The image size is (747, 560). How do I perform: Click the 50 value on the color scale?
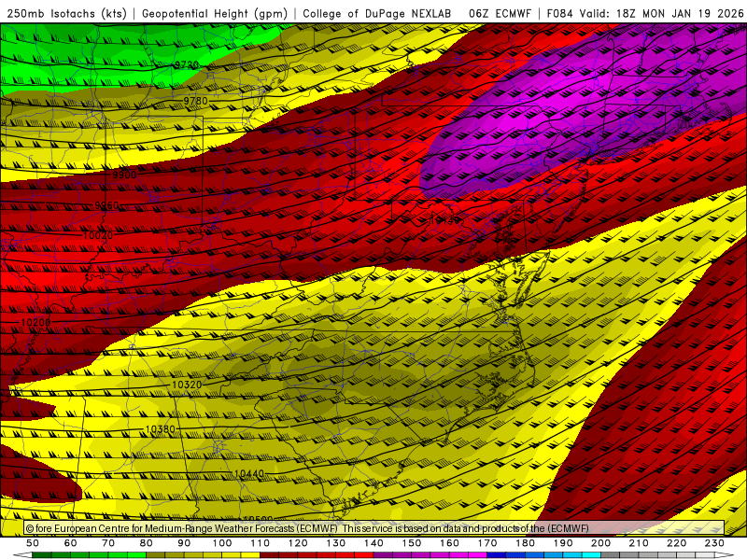[33, 543]
